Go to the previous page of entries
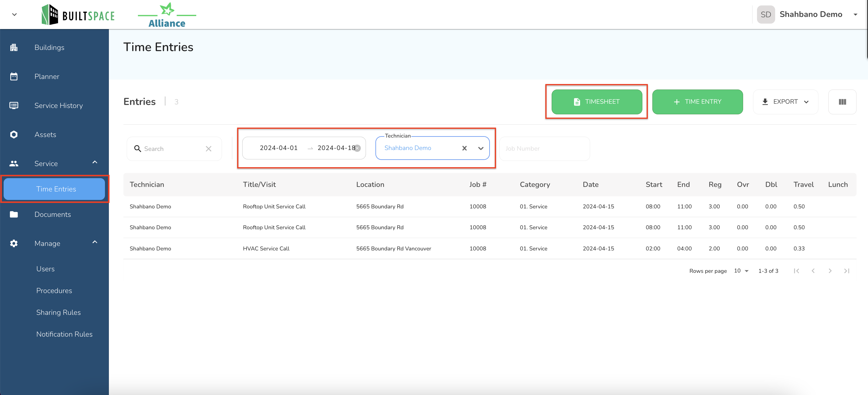The height and width of the screenshot is (395, 868). click(x=813, y=271)
